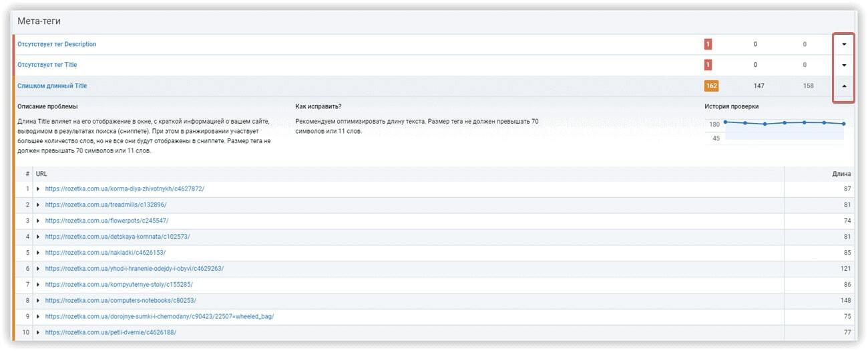Click length value 74 for flowerpots row
The image size is (868, 351).
847,221
